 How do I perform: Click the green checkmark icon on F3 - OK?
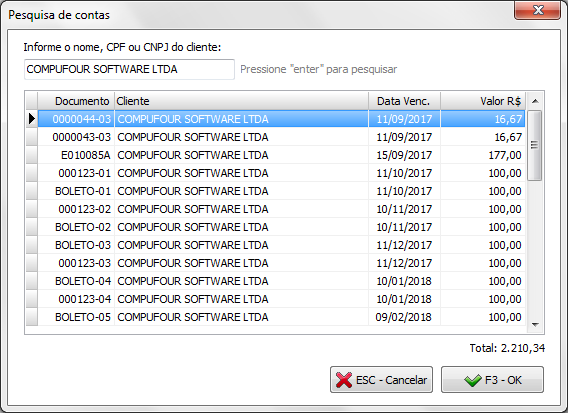[473, 380]
